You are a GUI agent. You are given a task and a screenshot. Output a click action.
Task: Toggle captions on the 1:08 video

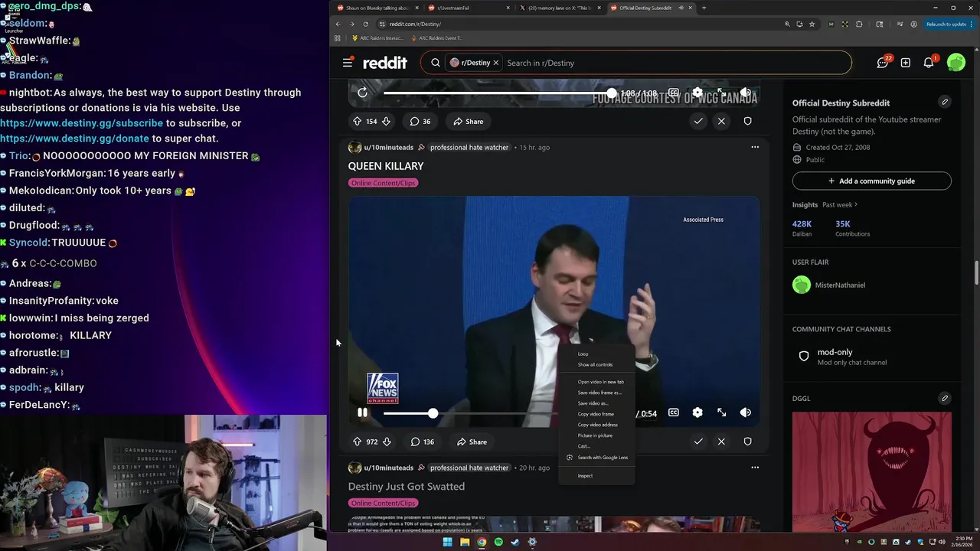tap(673, 93)
